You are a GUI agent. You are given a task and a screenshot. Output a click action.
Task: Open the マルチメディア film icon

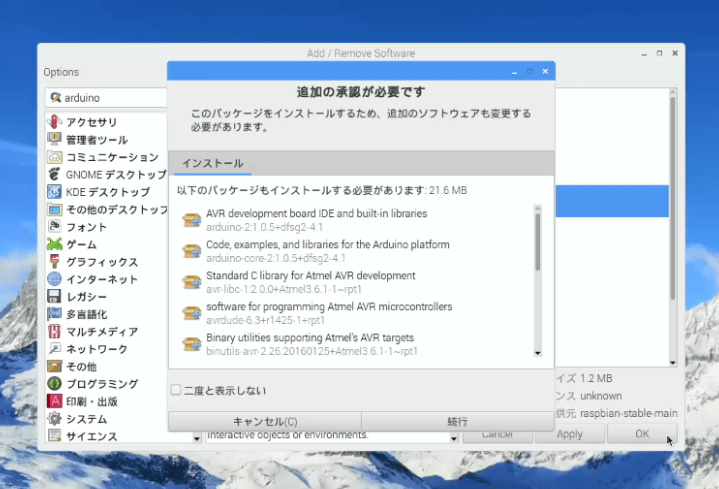(54, 331)
